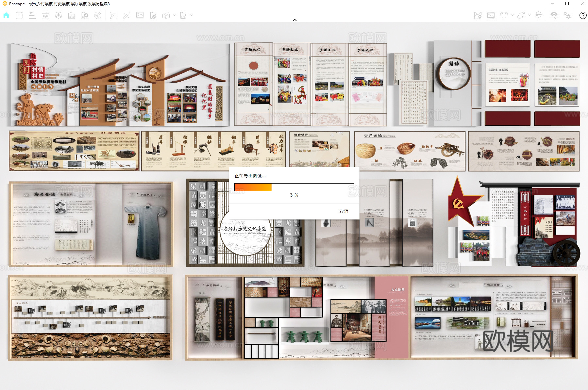Image resolution: width=588 pixels, height=390 pixels.
Task: Open the General Settings gears icon
Action: (x=567, y=15)
